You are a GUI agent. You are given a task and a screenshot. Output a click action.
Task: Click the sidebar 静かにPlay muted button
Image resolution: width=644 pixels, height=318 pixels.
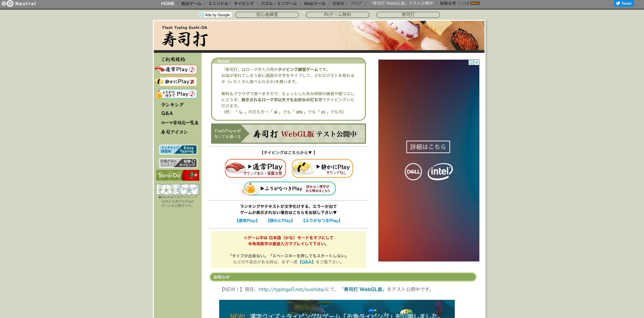coord(176,82)
